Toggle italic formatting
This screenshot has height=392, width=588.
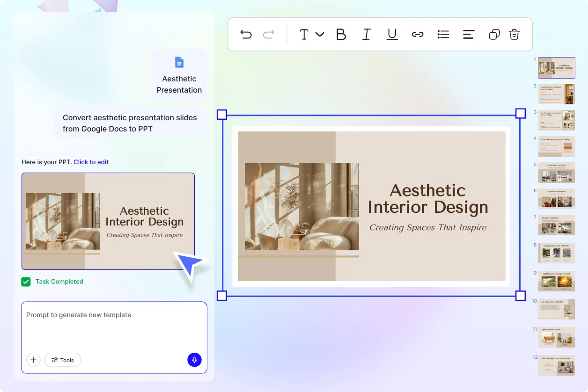pyautogui.click(x=367, y=34)
